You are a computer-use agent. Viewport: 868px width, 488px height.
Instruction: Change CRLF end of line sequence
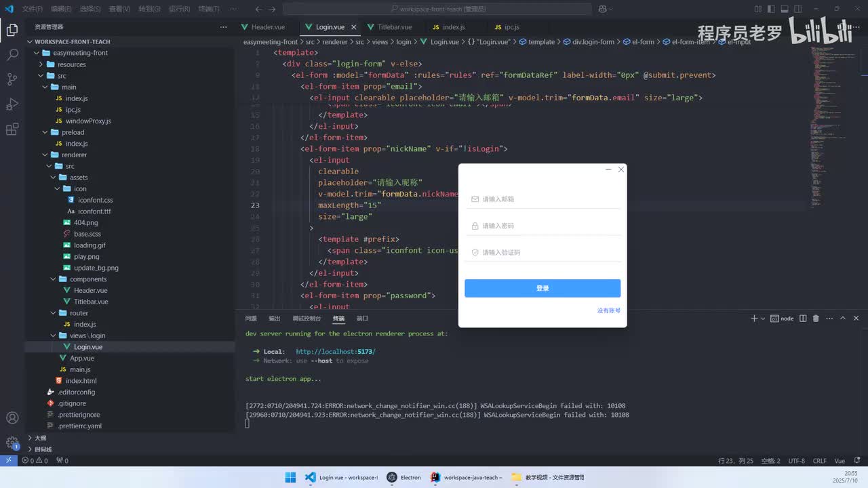[x=819, y=460]
